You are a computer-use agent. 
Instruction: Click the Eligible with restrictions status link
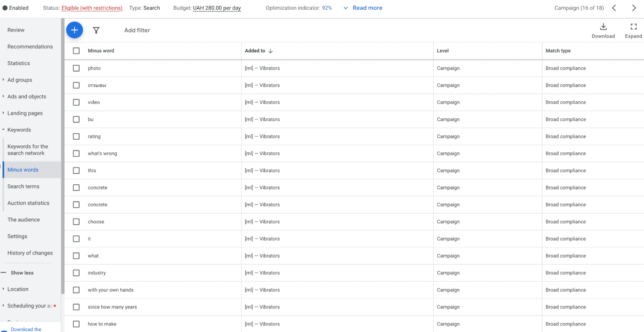(92, 8)
